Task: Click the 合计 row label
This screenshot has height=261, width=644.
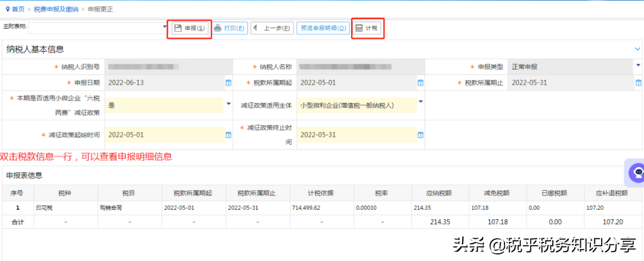Action: [18, 222]
